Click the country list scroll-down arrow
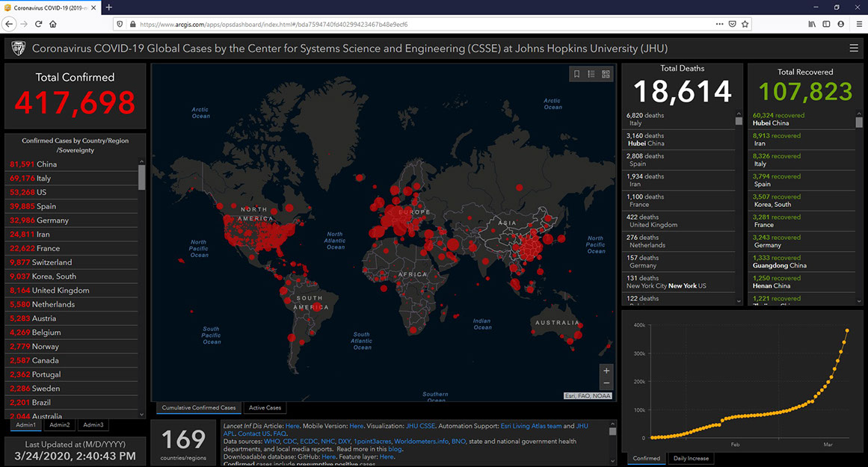The image size is (868, 467). tap(142, 414)
